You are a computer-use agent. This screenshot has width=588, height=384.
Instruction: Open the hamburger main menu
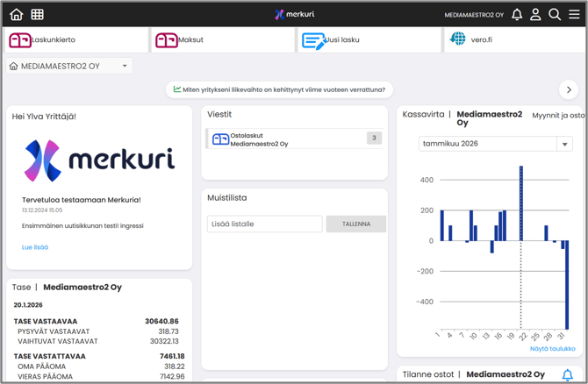click(x=574, y=14)
